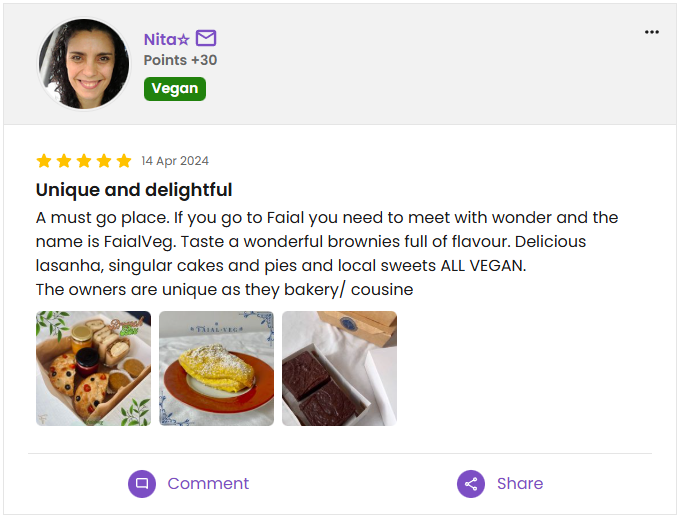Screen dimensions: 681x519
Task: Click the Share text label
Action: point(520,484)
